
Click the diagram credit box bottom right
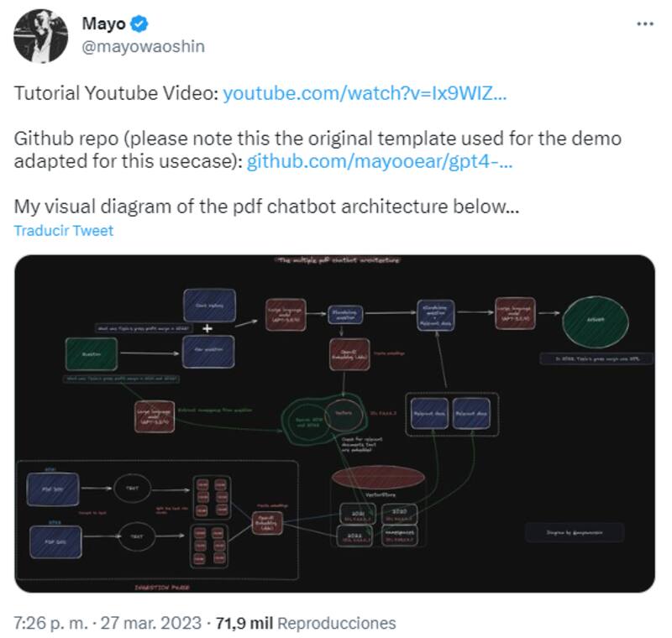click(575, 532)
